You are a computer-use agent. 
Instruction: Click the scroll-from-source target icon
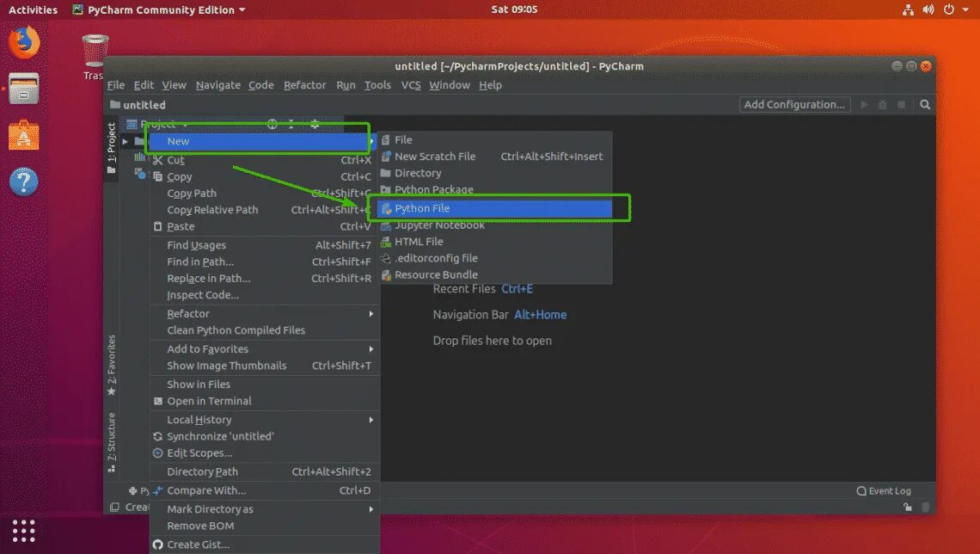[272, 124]
